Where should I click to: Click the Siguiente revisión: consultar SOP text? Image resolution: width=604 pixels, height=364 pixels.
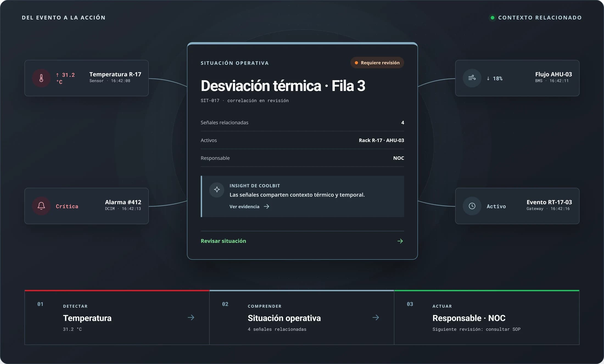click(x=476, y=329)
